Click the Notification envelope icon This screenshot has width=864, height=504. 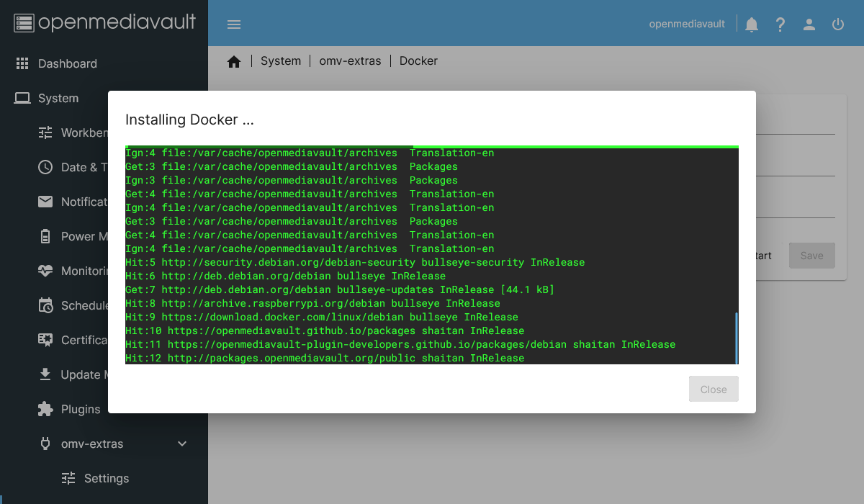tap(45, 202)
